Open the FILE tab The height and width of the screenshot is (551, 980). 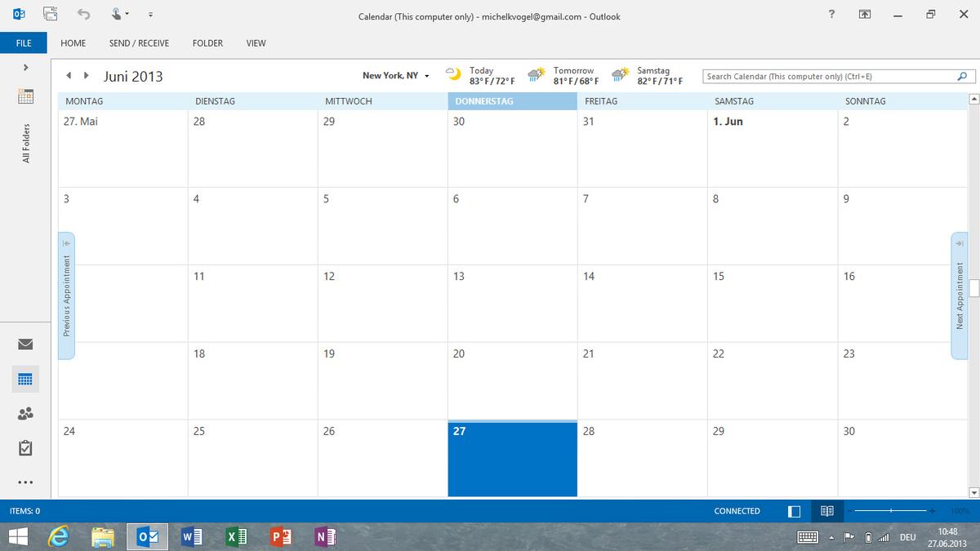point(24,43)
